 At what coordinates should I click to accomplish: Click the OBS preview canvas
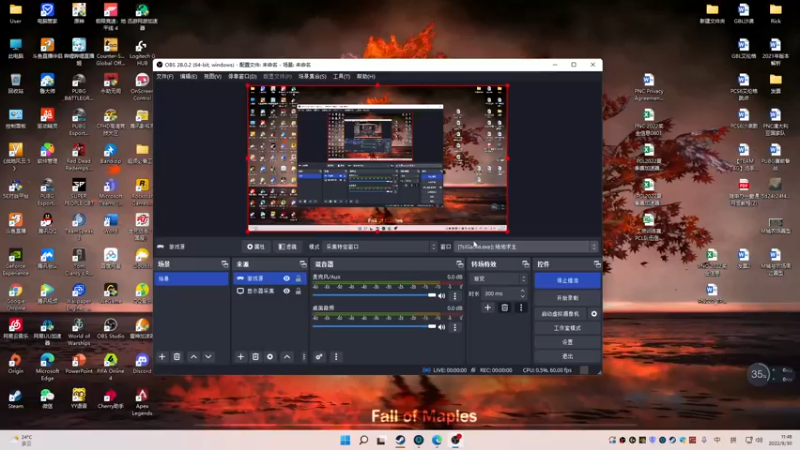click(378, 159)
